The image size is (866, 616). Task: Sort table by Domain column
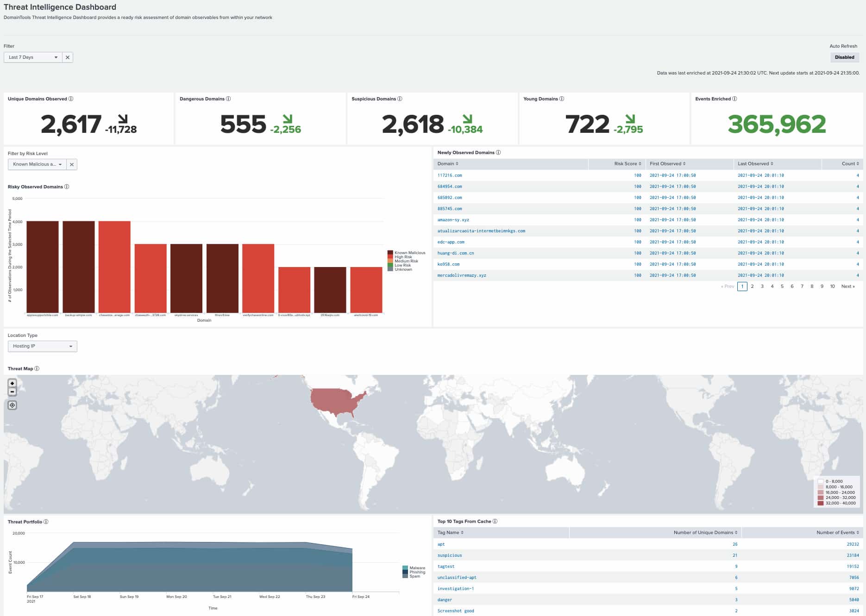(x=448, y=164)
